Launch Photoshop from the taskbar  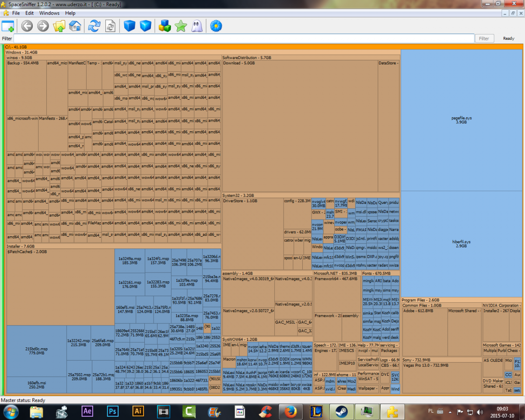point(113,412)
